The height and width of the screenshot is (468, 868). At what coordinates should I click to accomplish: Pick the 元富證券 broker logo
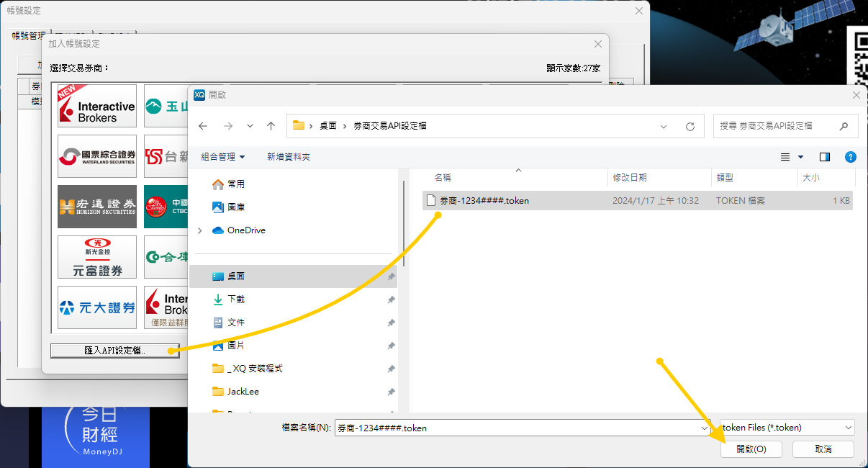97,257
